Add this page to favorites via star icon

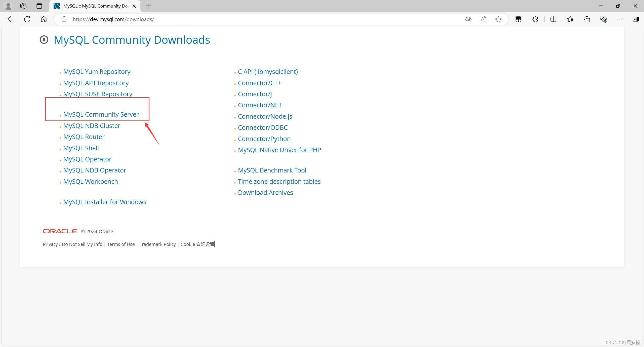point(498,19)
